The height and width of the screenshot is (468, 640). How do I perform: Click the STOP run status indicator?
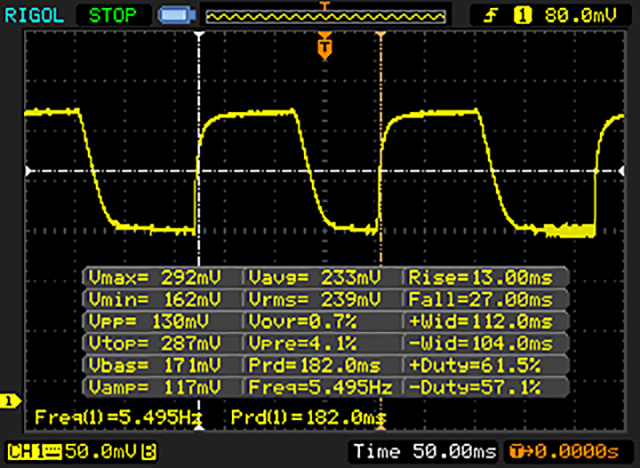(x=113, y=16)
